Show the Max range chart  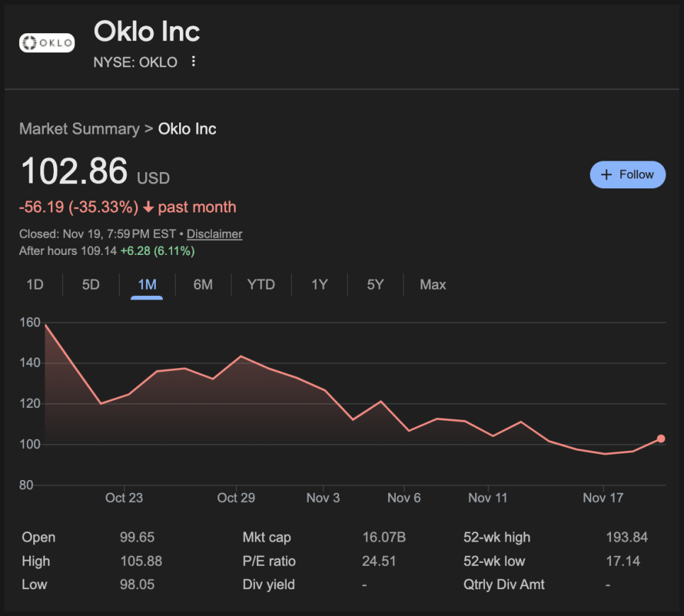point(433,285)
